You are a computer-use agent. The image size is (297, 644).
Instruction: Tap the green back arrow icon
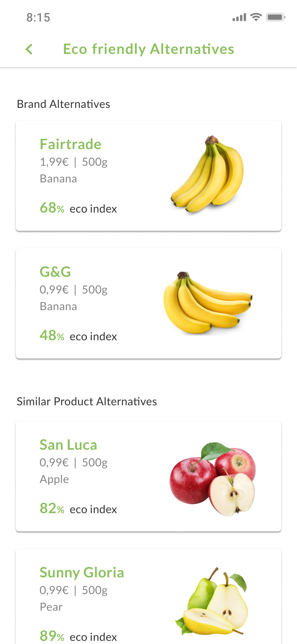29,49
